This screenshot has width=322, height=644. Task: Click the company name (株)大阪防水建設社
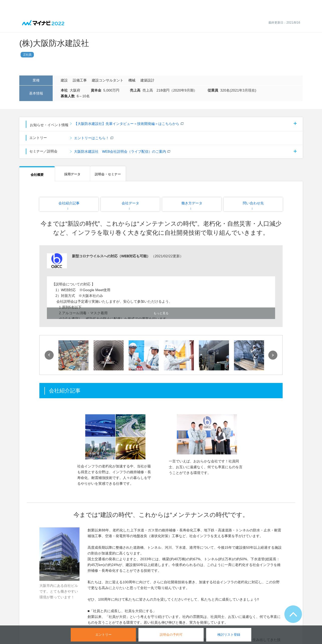pos(54,43)
